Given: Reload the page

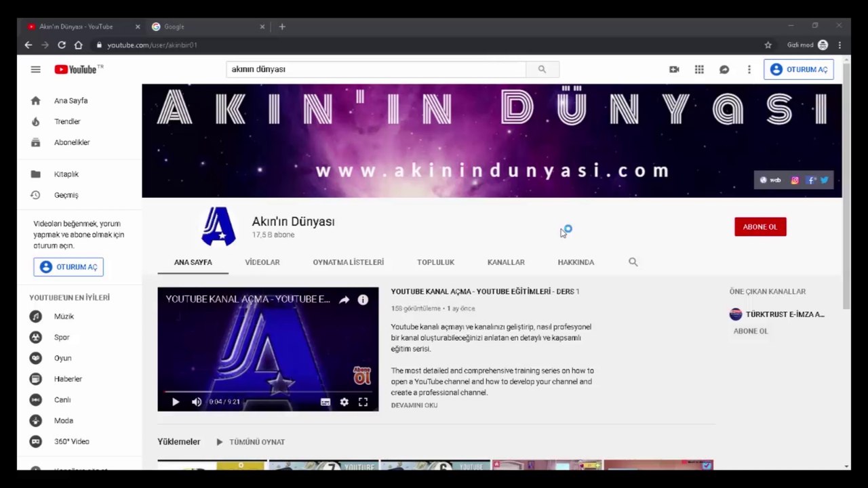Looking at the screenshot, I should (62, 45).
